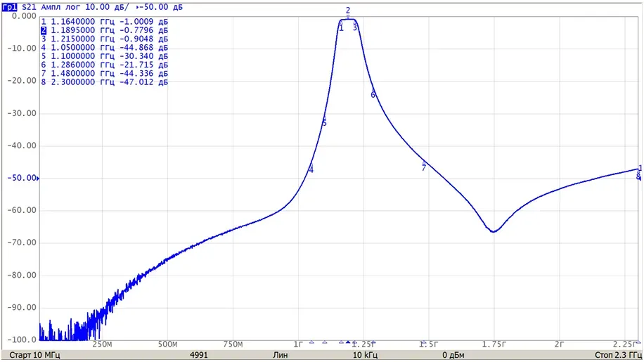Click the -90.00 Y-axis label
Image resolution: width=644 pixels, height=362 pixels.
pos(22,308)
